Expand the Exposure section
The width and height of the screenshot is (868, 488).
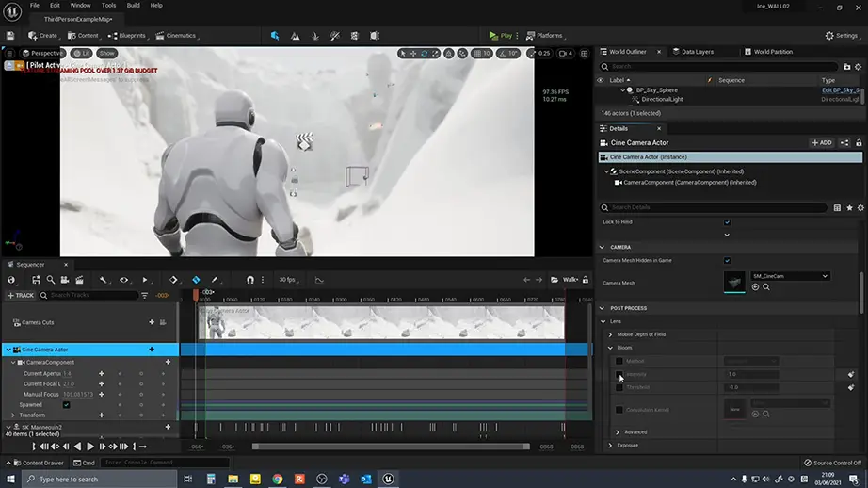point(610,445)
